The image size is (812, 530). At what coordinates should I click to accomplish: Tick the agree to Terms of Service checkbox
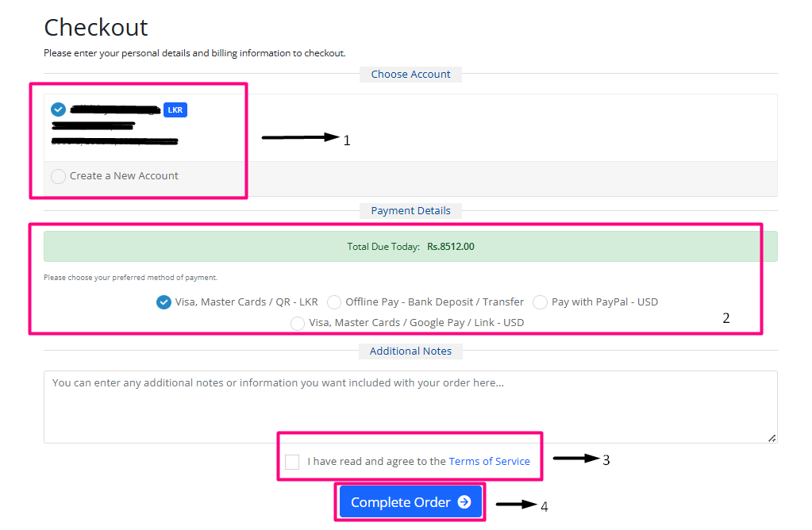pos(292,462)
